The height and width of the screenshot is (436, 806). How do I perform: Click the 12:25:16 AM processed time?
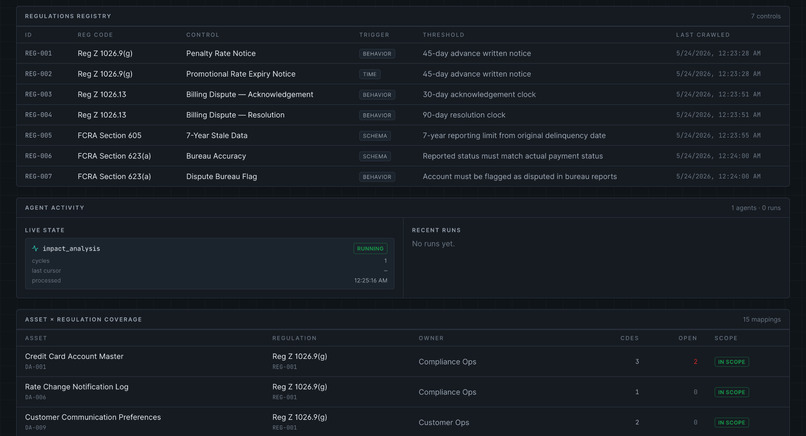371,281
